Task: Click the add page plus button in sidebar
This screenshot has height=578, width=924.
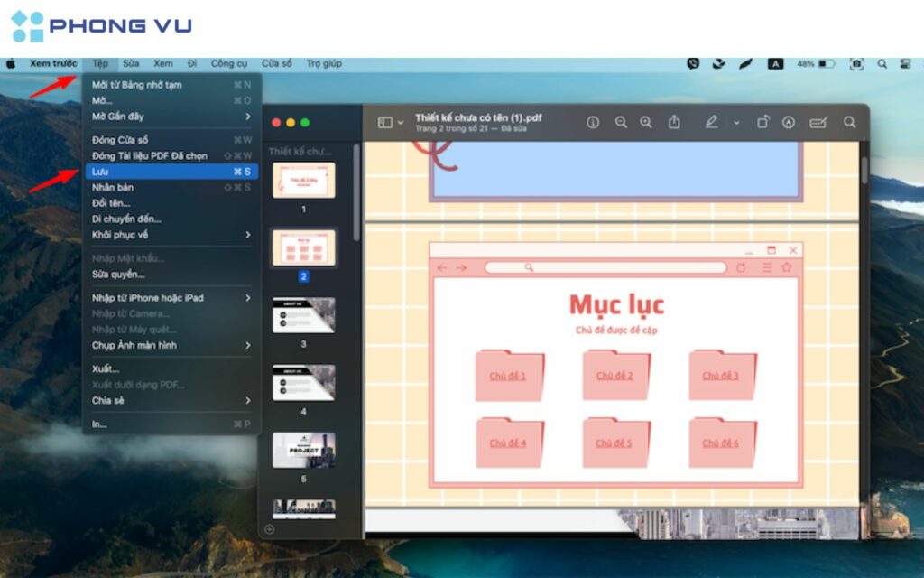Action: click(x=269, y=529)
